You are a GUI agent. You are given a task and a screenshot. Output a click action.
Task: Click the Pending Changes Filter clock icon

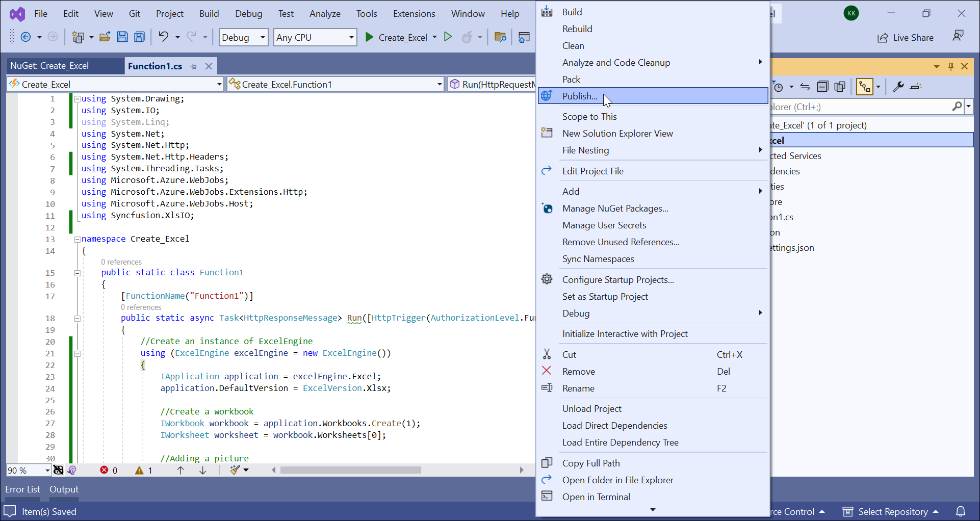click(x=778, y=87)
